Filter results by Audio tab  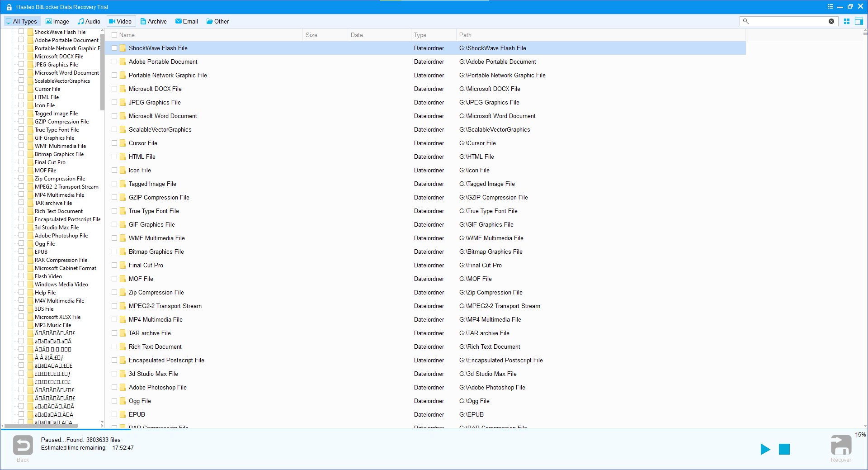tap(89, 21)
